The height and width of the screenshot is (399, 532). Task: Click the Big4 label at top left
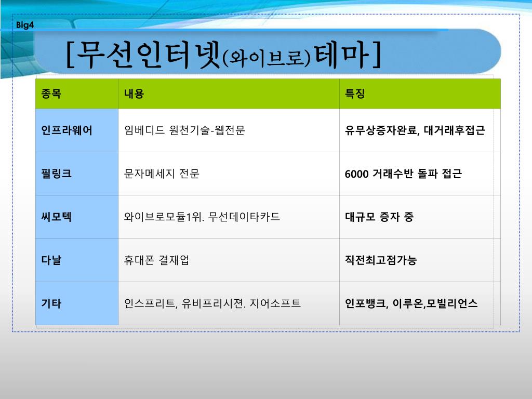coord(25,25)
